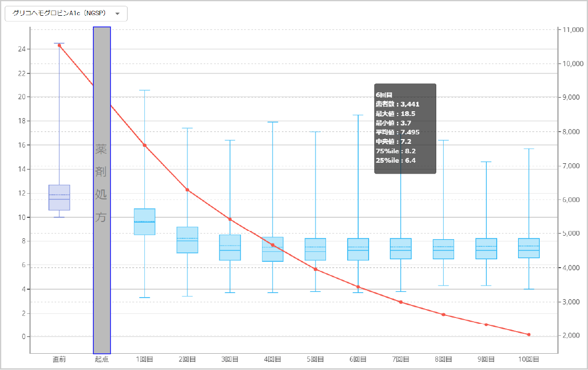The width and height of the screenshot is (588, 370).
Task: Click the 25%ile : 6.4 tooltip line
Action: coord(396,161)
